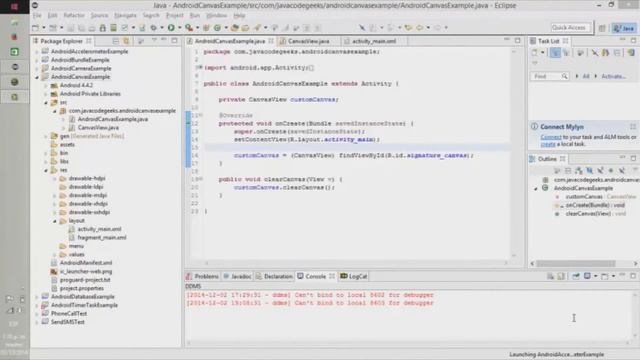
Task: Click the Quick Access search field
Action: 571,27
